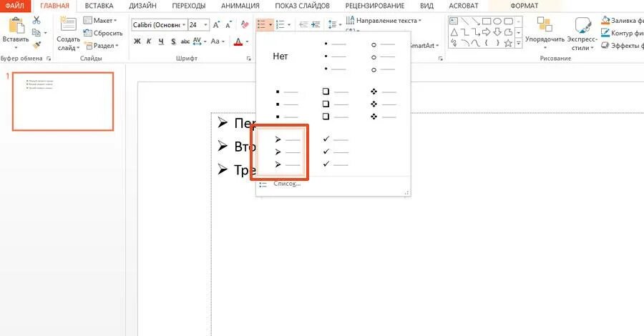Toggle the numbered list button
This screenshot has width=644, height=336.
pyautogui.click(x=280, y=25)
